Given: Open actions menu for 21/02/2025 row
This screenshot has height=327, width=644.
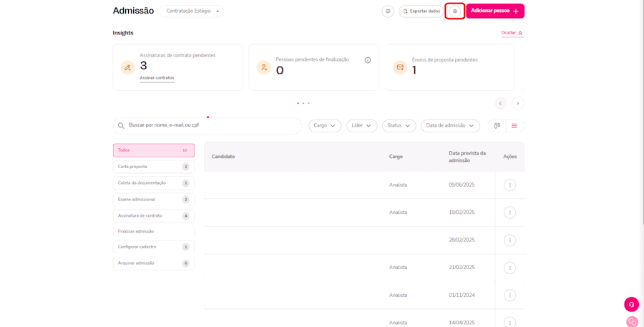Looking at the screenshot, I should point(509,268).
